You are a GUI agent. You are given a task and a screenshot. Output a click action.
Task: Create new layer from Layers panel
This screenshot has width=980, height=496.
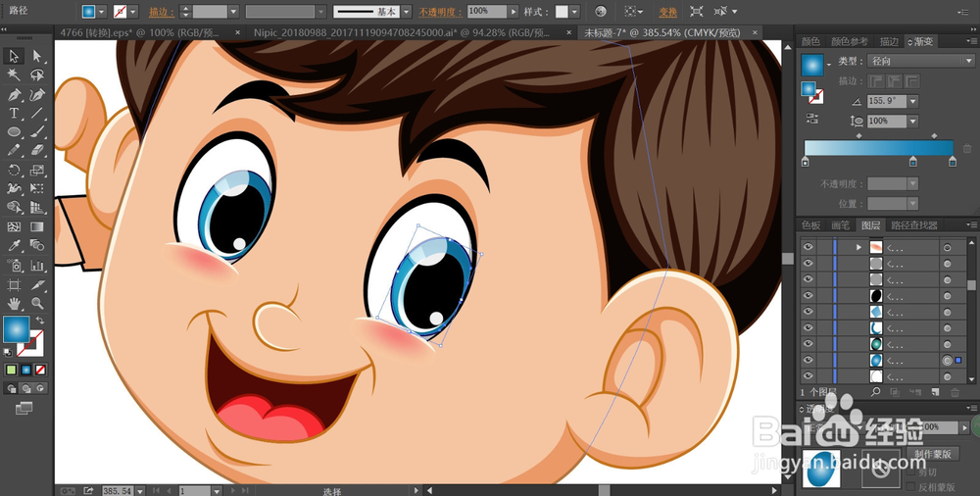pos(935,392)
